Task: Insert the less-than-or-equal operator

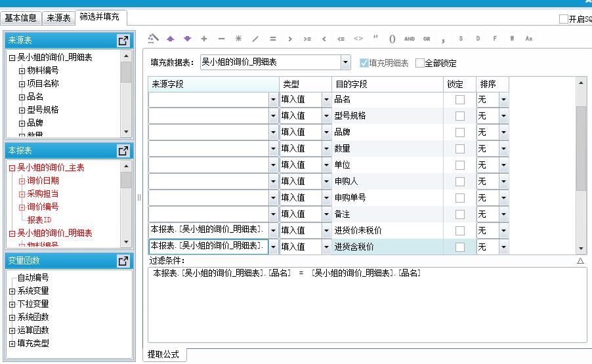Action: point(341,39)
